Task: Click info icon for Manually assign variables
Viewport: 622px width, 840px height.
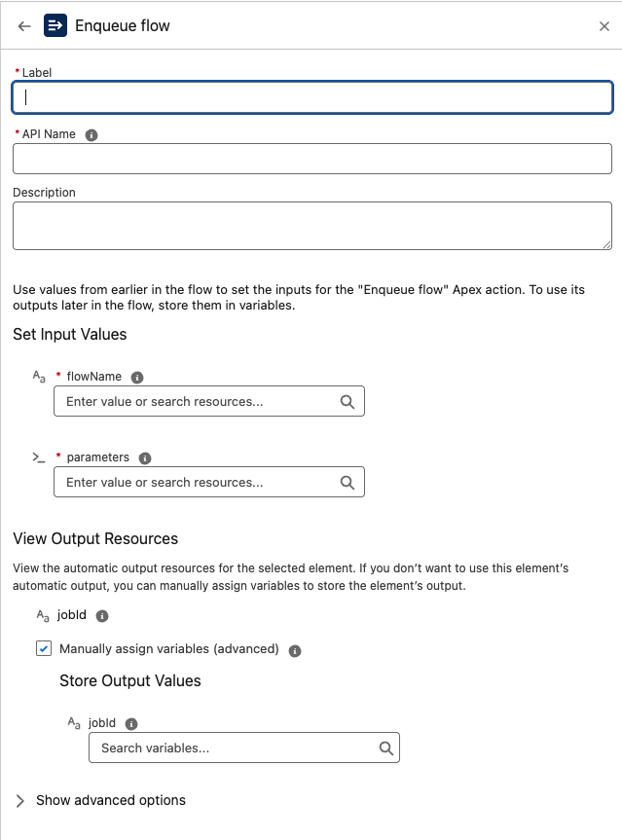Action: pos(295,650)
